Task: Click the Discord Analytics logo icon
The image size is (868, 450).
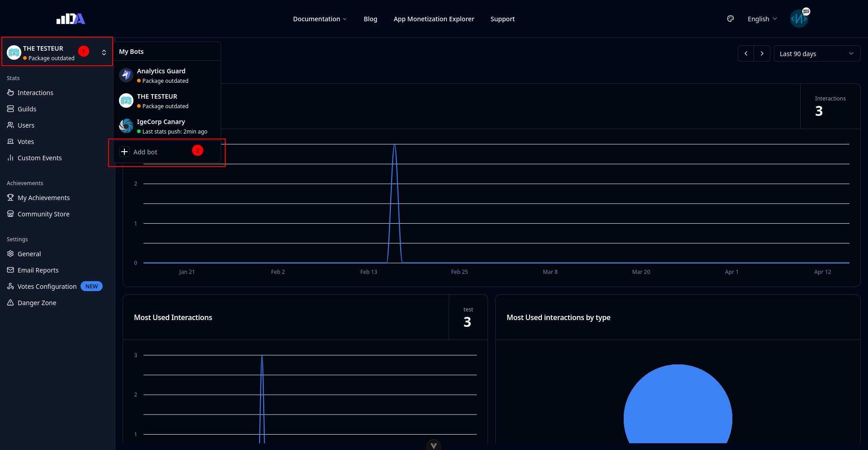Action: point(71,19)
